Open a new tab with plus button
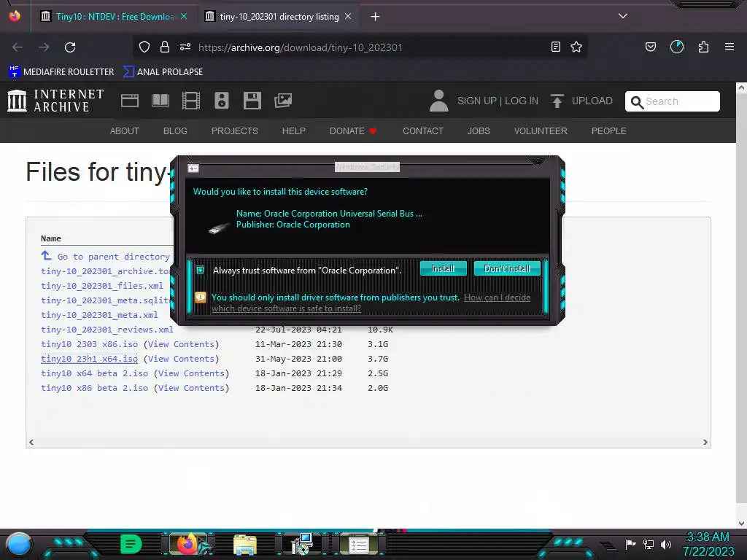The height and width of the screenshot is (560, 747). click(x=376, y=17)
